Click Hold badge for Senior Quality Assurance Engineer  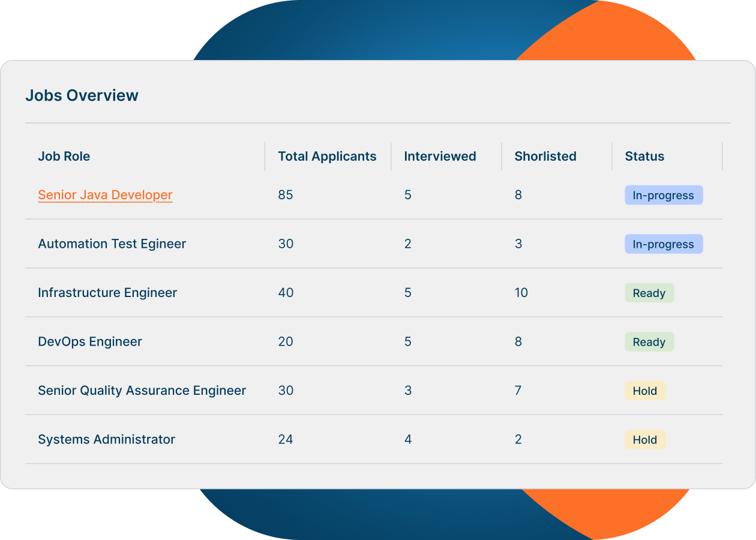pyautogui.click(x=645, y=391)
